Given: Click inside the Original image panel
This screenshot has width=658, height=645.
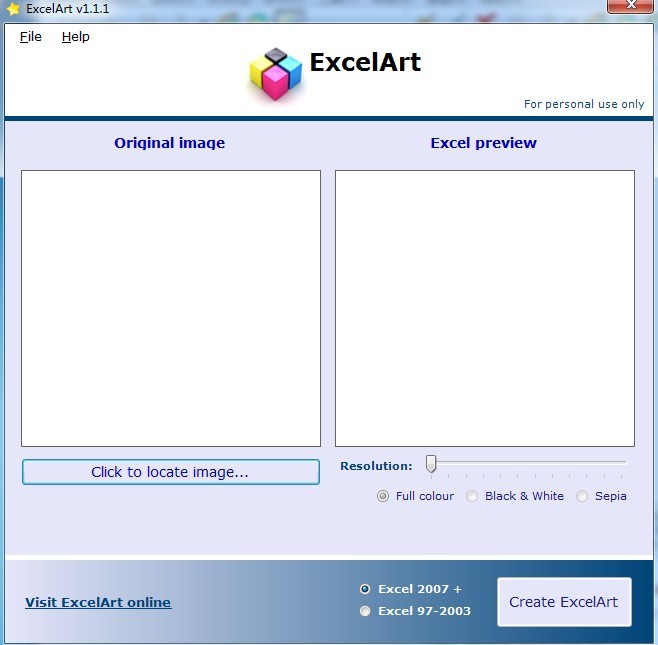Looking at the screenshot, I should point(171,308).
